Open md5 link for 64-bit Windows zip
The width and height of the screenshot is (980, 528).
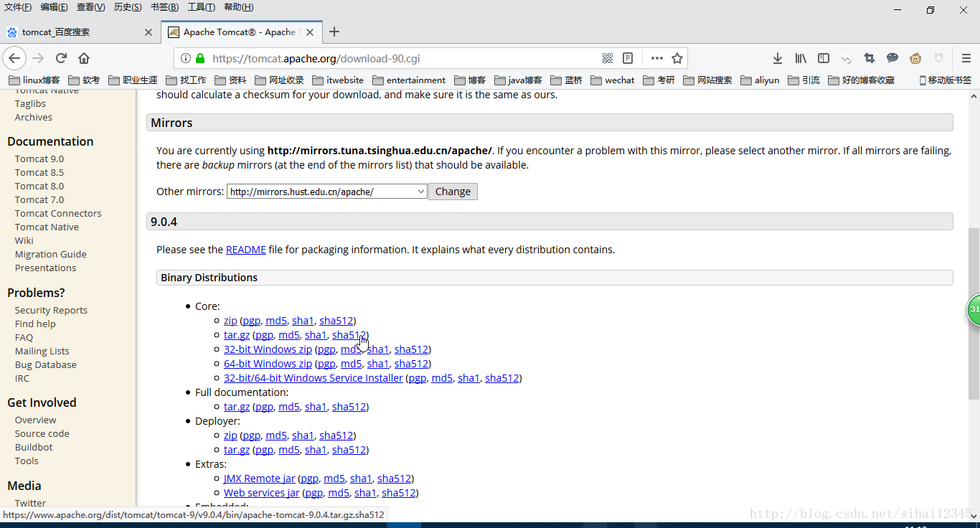[x=352, y=364]
